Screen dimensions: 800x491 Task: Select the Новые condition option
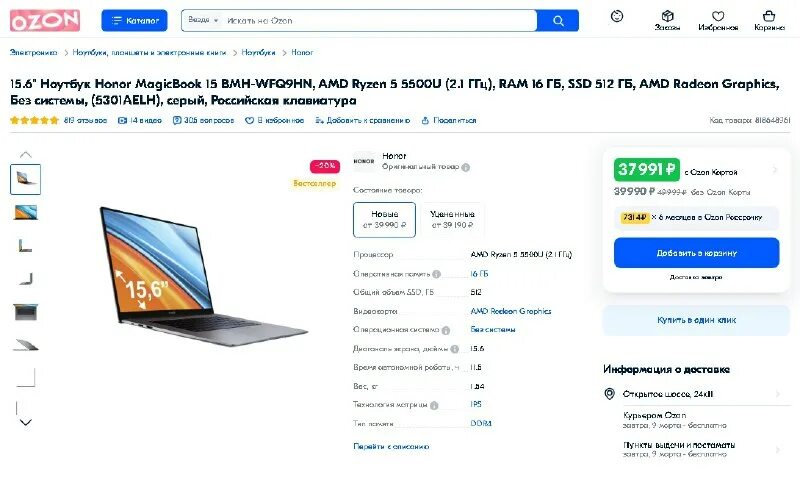384,219
